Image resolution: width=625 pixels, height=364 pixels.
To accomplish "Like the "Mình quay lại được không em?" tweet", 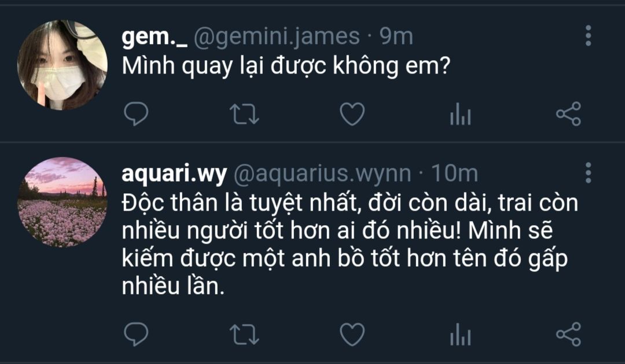I will tap(352, 113).
